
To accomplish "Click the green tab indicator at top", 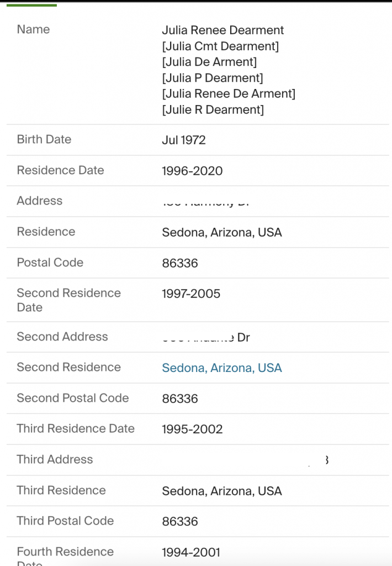I will pos(31,5).
